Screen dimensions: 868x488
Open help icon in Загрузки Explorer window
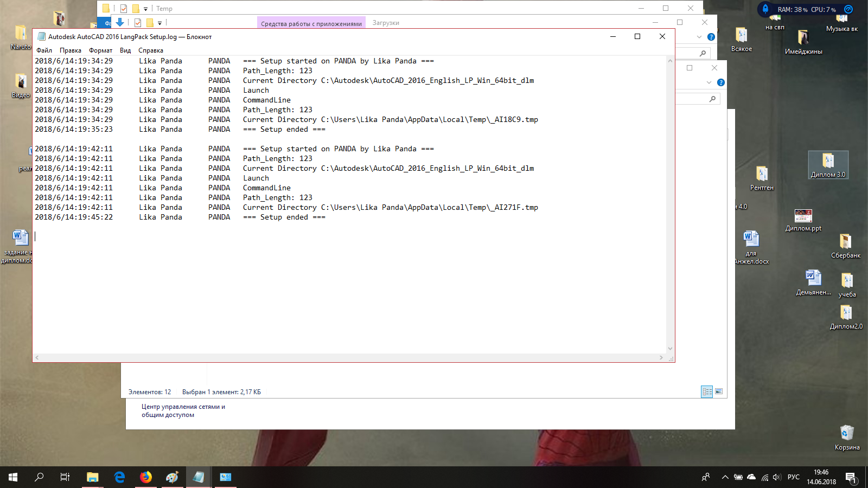[x=711, y=37]
